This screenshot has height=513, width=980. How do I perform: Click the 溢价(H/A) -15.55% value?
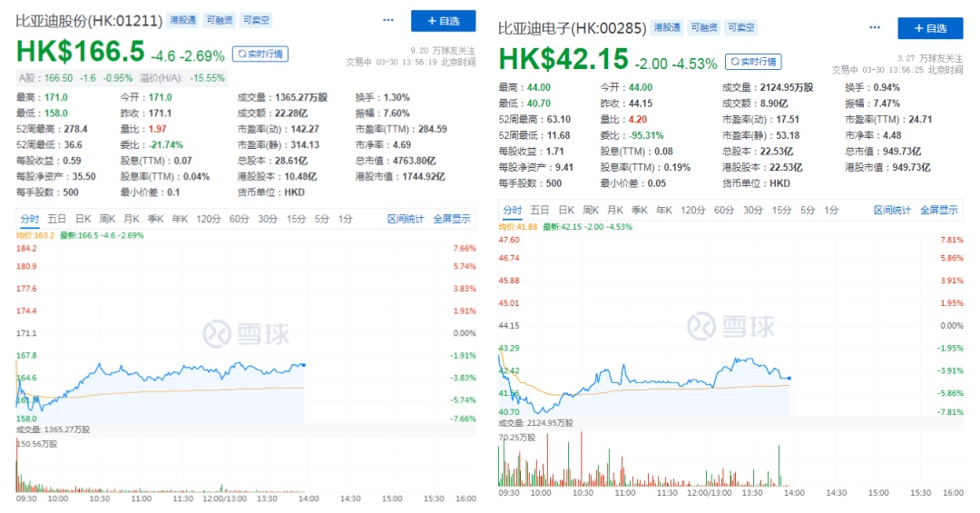point(207,78)
